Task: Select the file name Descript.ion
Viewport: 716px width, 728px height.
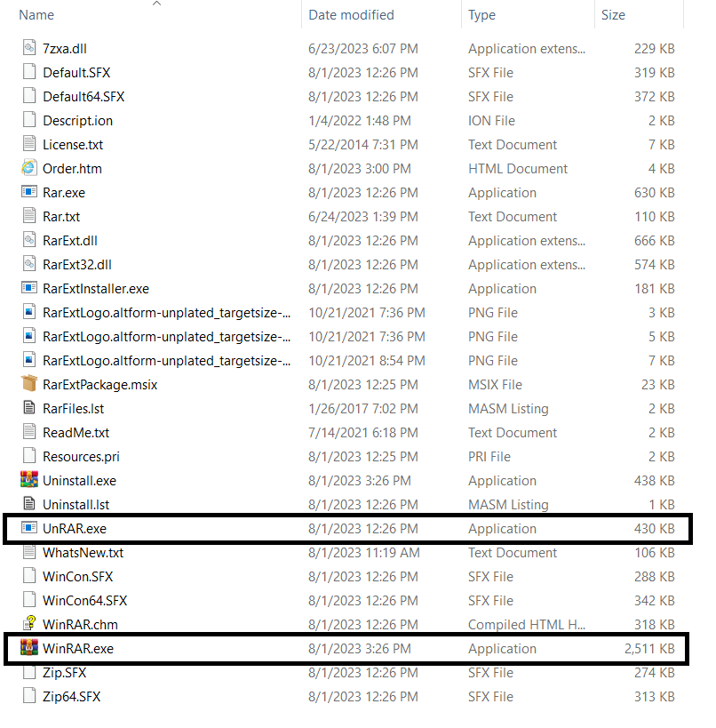Action: [x=77, y=121]
